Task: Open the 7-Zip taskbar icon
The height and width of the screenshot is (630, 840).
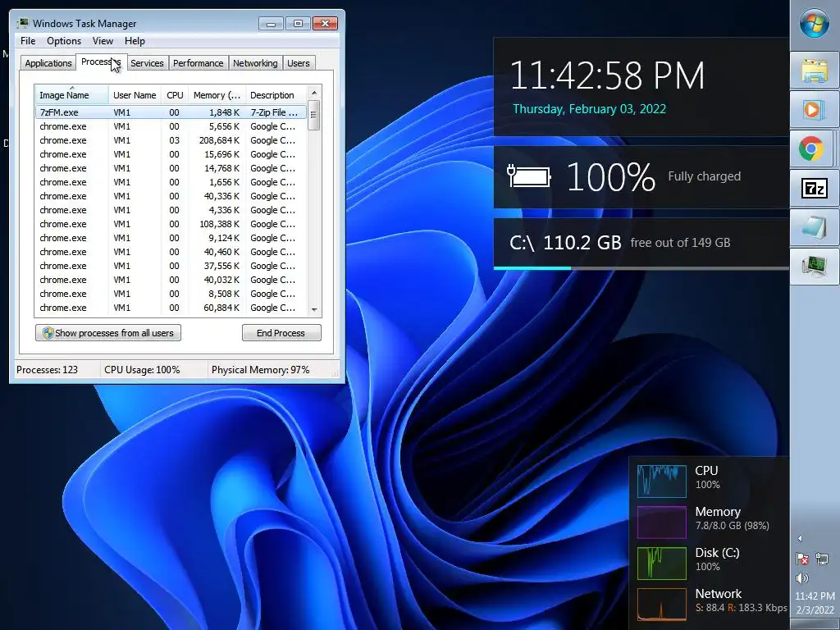Action: 815,188
